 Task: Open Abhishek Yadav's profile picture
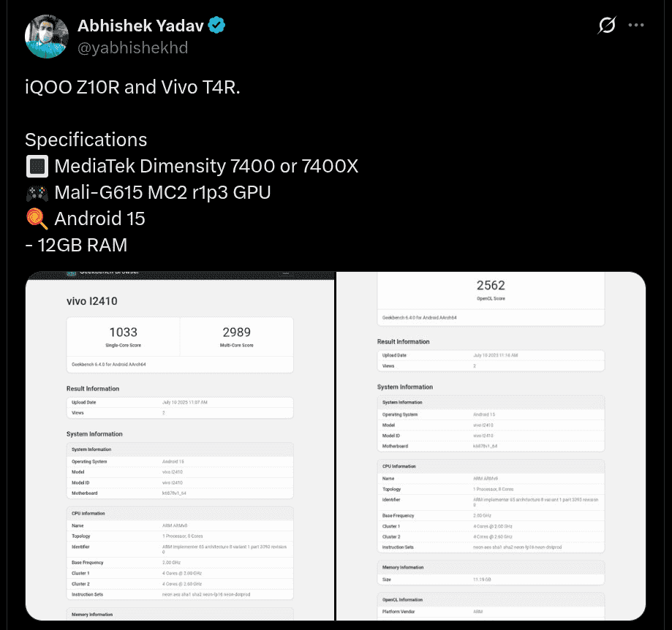click(x=47, y=36)
